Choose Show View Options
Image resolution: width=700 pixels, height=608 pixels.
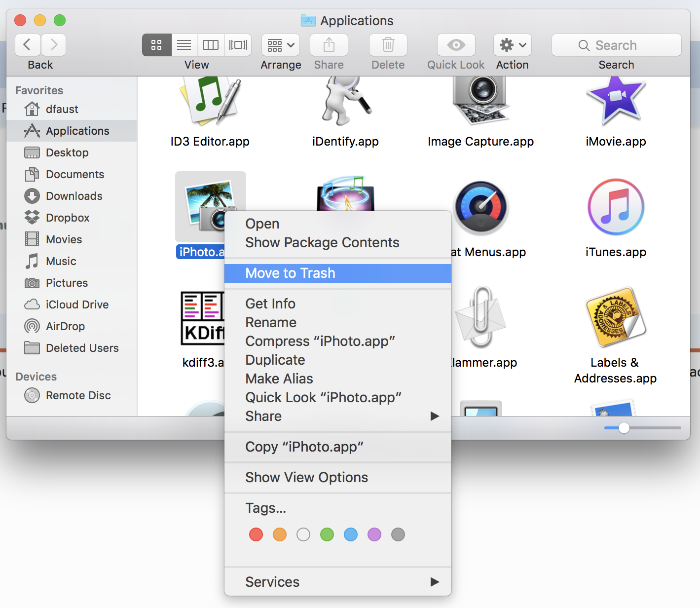pyautogui.click(x=338, y=477)
